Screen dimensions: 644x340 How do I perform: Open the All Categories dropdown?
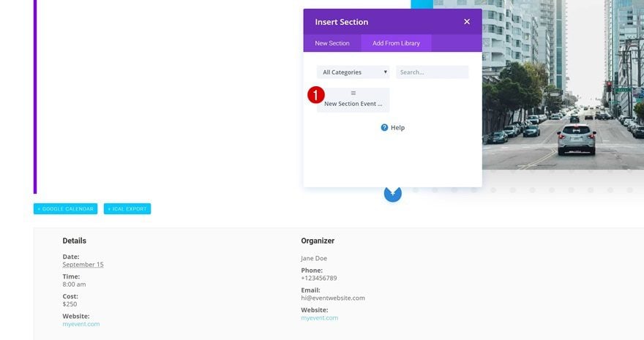353,72
